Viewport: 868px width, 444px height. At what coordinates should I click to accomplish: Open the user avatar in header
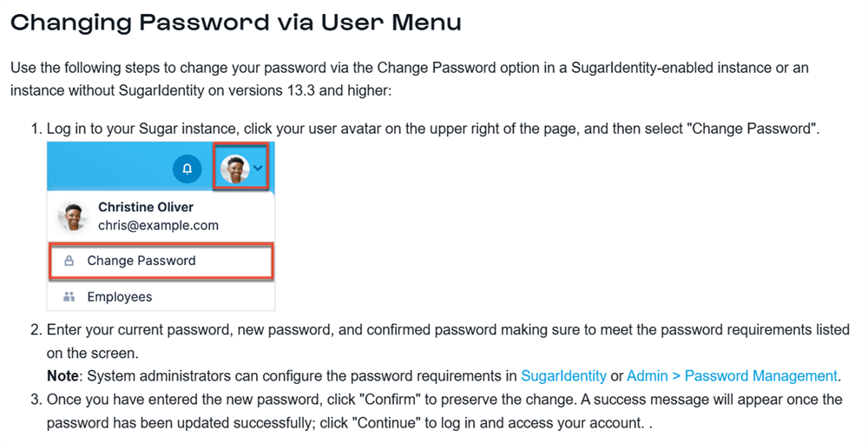234,168
